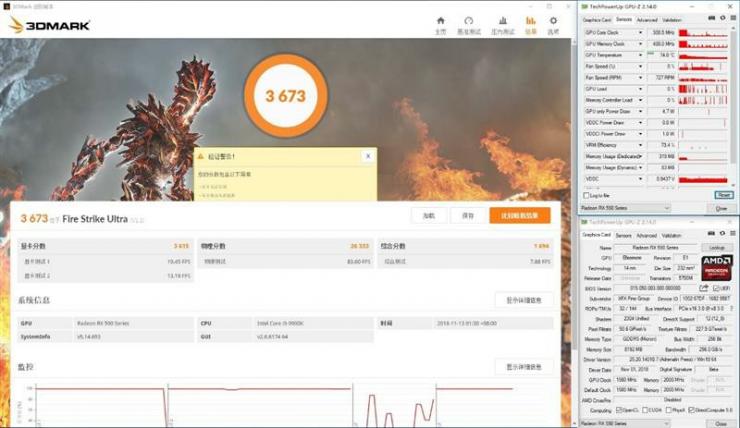The width and height of the screenshot is (740, 428).
Task: Click Close button in GPU-Z Graphics Card window
Action: pyautogui.click(x=721, y=424)
